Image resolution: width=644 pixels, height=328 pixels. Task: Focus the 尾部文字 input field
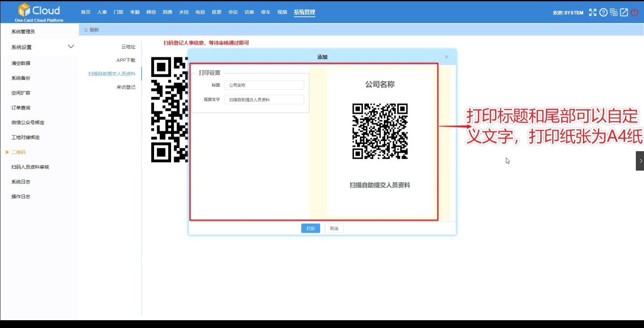264,100
